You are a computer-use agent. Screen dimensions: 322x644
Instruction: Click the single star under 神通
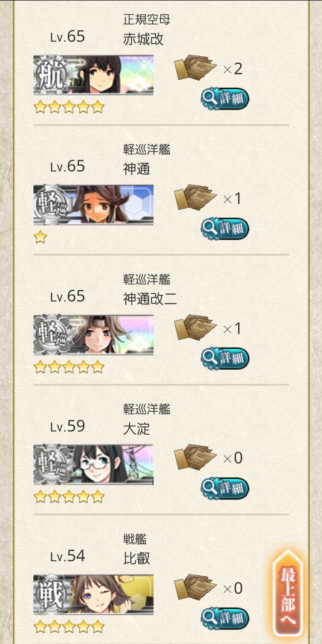click(x=41, y=237)
